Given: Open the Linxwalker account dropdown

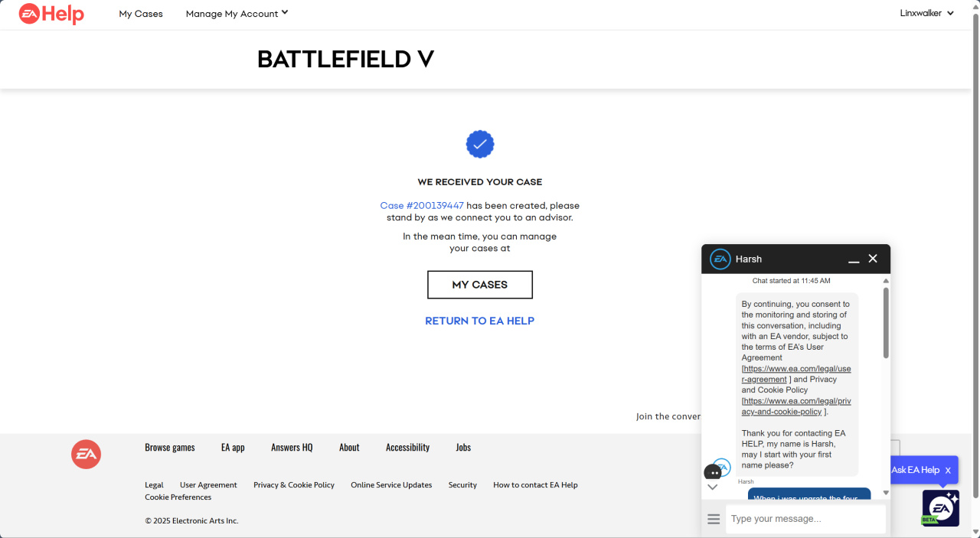Looking at the screenshot, I should (926, 13).
